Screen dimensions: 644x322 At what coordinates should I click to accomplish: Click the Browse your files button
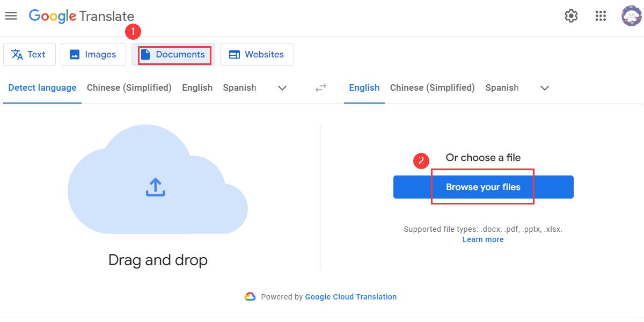(x=483, y=187)
